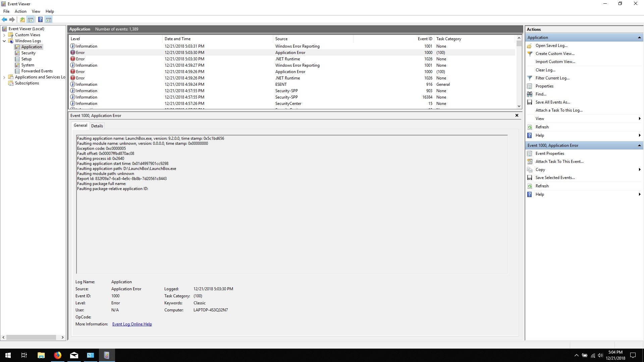Open the Help menu

click(x=50, y=11)
